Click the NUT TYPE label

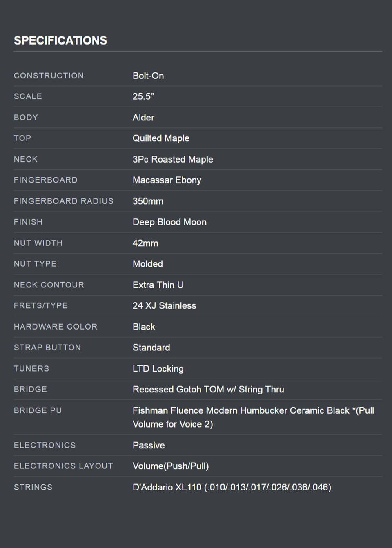tap(35, 264)
